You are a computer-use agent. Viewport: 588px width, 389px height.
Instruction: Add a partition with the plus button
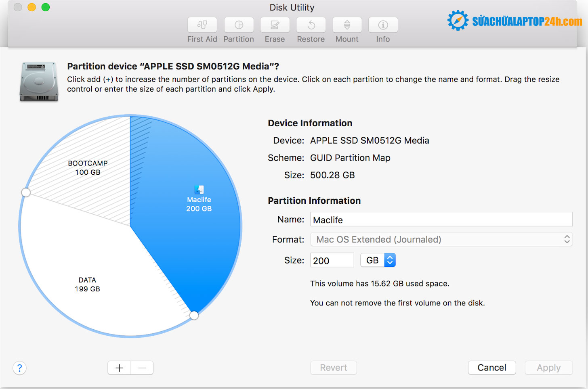[x=119, y=368]
